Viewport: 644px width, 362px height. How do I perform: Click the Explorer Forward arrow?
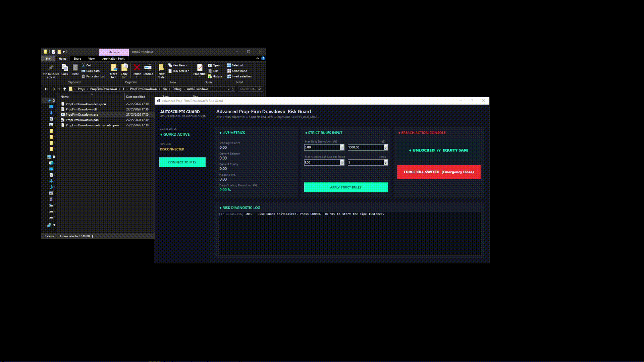pyautogui.click(x=53, y=89)
